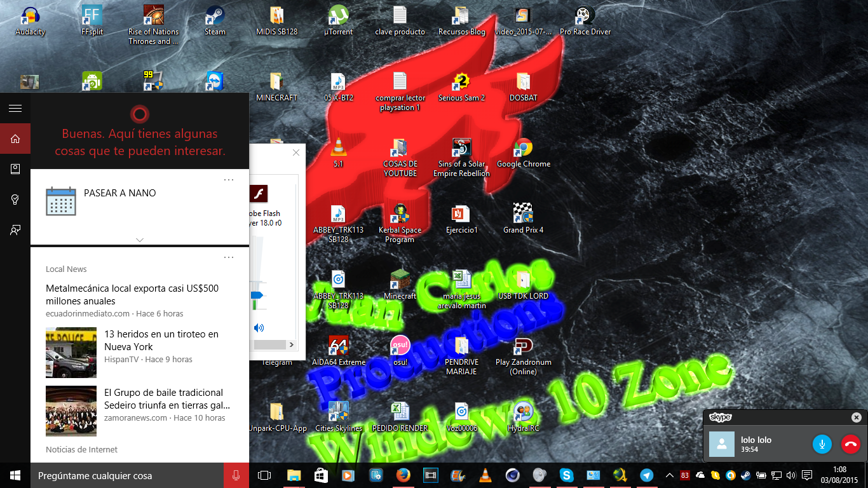Open the Cortana Notebook icon
Image resolution: width=868 pixels, height=488 pixels.
[15, 169]
